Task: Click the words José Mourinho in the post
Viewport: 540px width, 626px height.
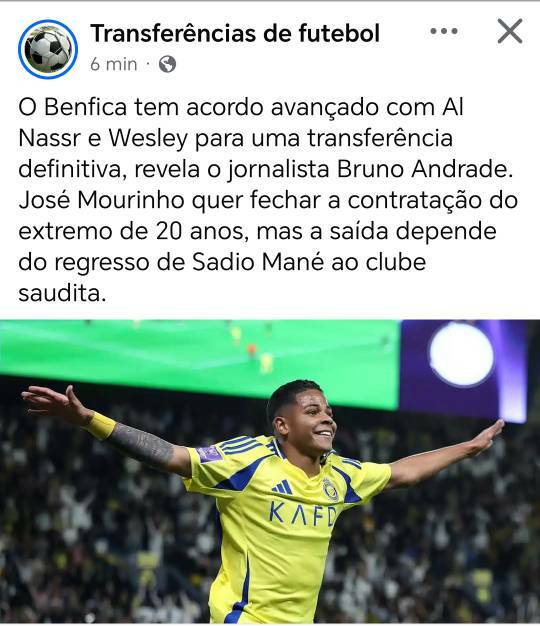Action: point(101,200)
